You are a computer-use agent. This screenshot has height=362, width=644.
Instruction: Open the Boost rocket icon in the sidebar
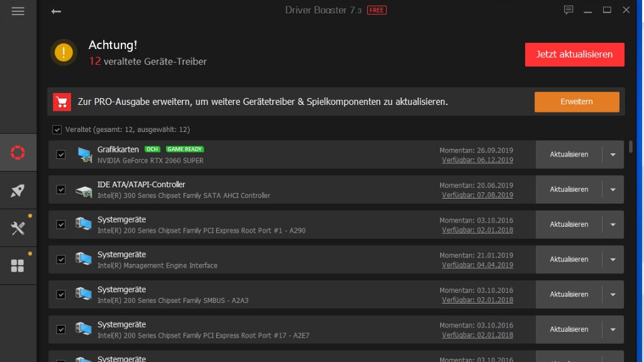(18, 190)
